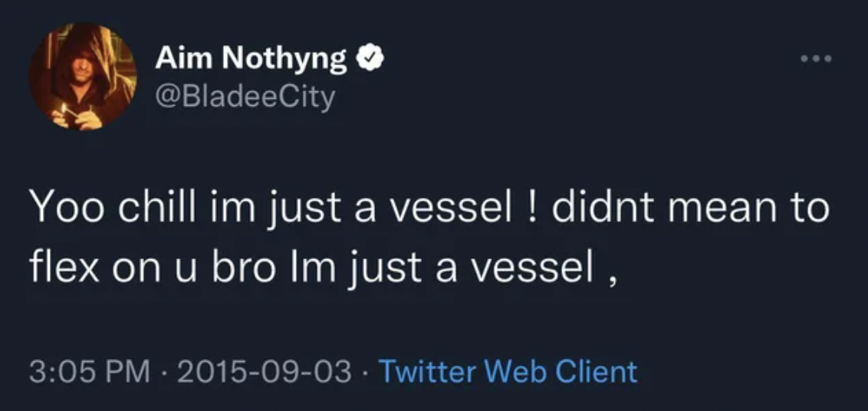Click the word "chill" in the tweet
This screenshot has width=868, height=411.
click(144, 209)
